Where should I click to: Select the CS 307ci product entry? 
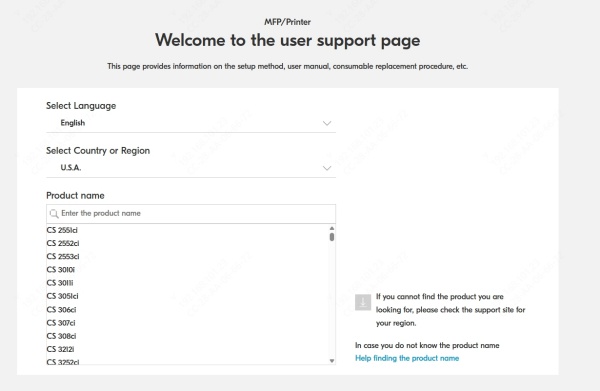click(61, 323)
